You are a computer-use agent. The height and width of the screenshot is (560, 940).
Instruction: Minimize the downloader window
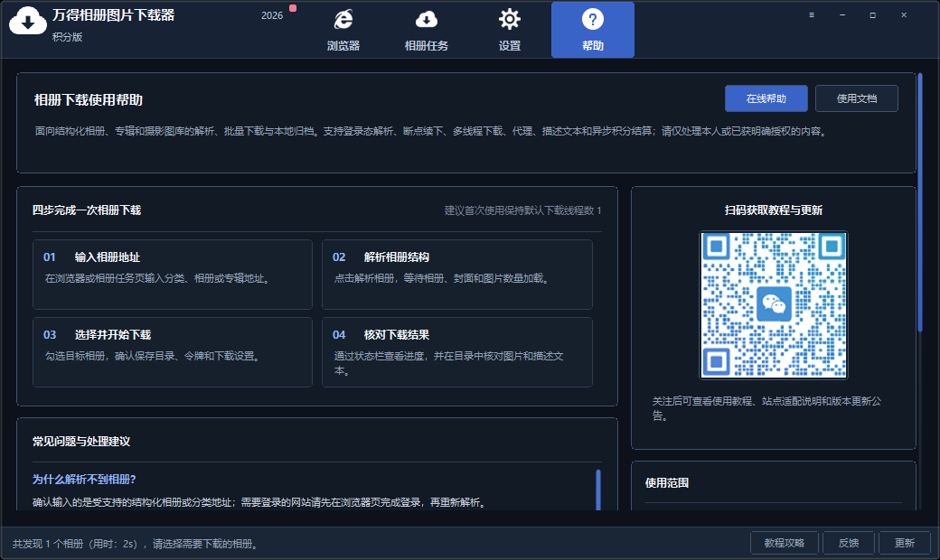tap(842, 15)
